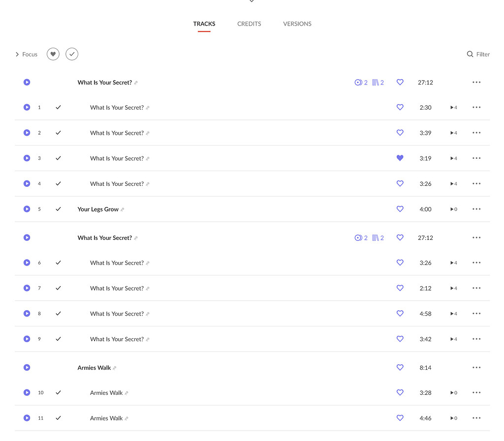Open the Your Legs Grow title link
This screenshot has width=504, height=441.
tap(98, 209)
